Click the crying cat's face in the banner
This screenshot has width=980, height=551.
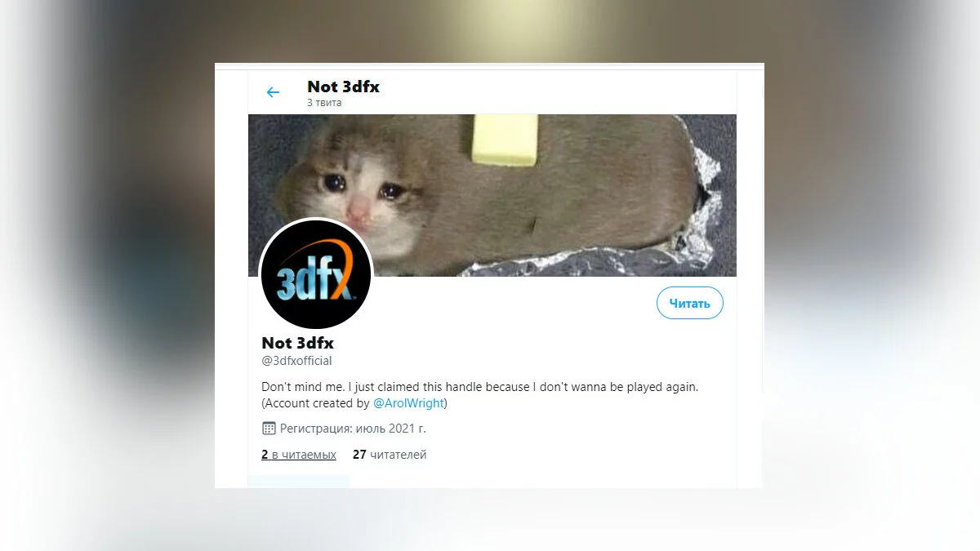click(343, 193)
